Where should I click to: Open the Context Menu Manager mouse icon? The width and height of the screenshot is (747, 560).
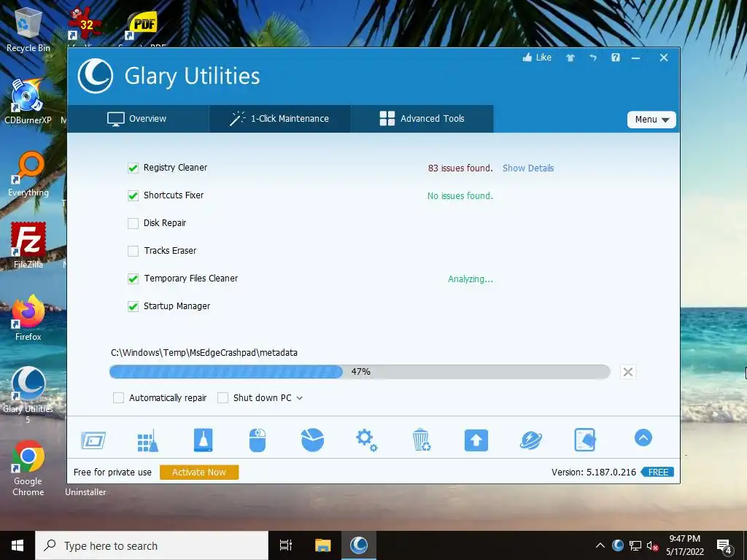258,440
